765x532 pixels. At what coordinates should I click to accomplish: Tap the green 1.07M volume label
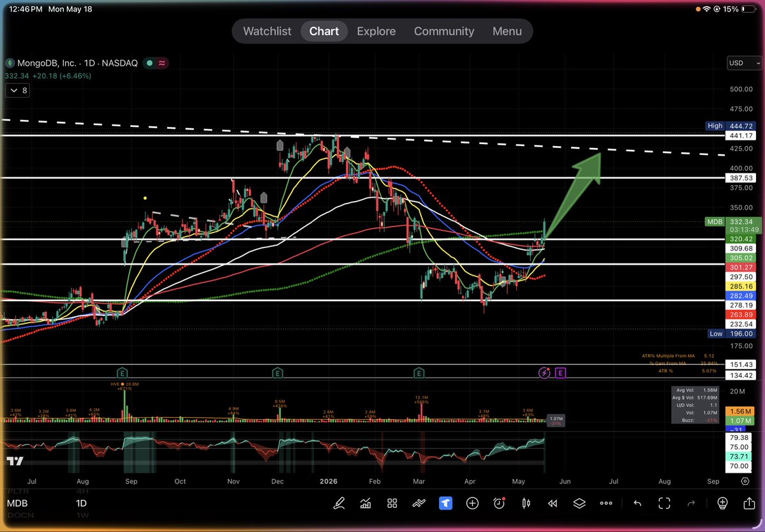pyautogui.click(x=740, y=421)
